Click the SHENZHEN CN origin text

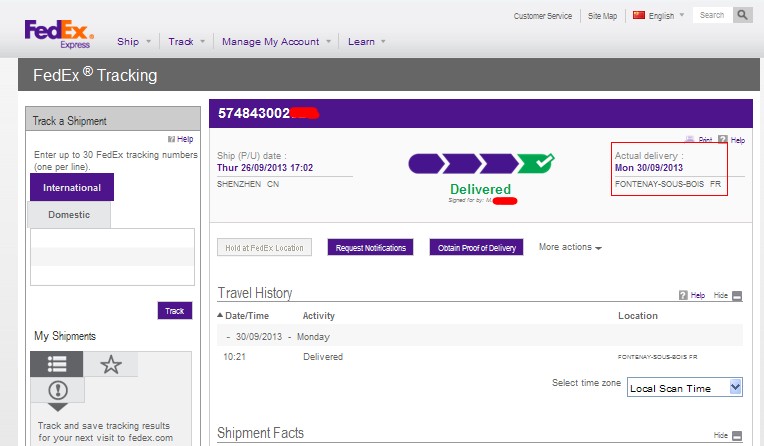248,184
